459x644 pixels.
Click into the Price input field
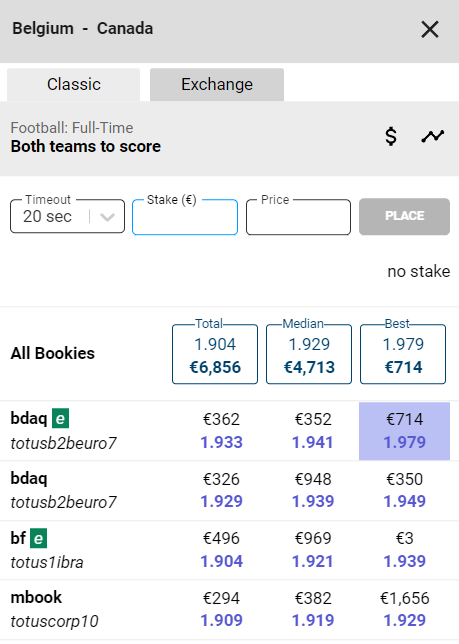(x=298, y=217)
